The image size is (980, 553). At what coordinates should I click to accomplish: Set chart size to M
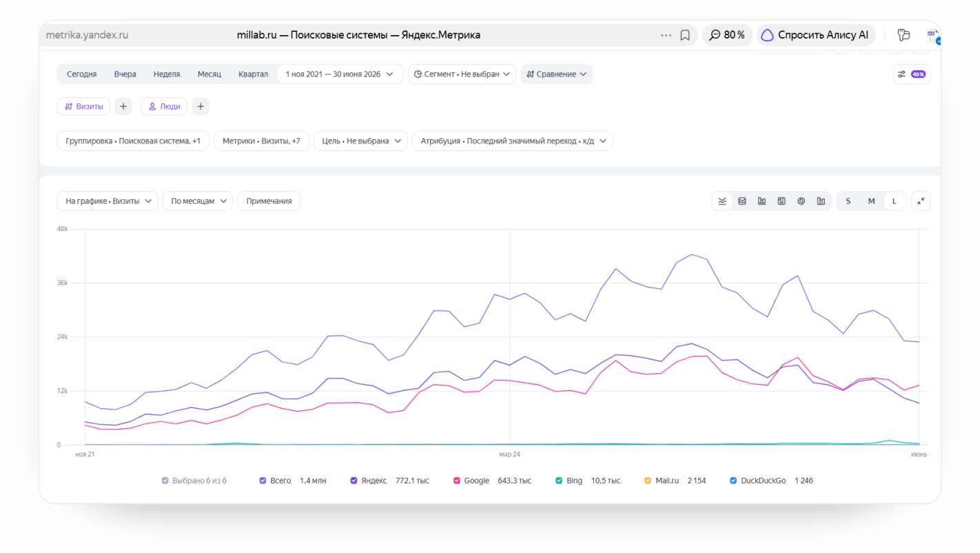871,201
